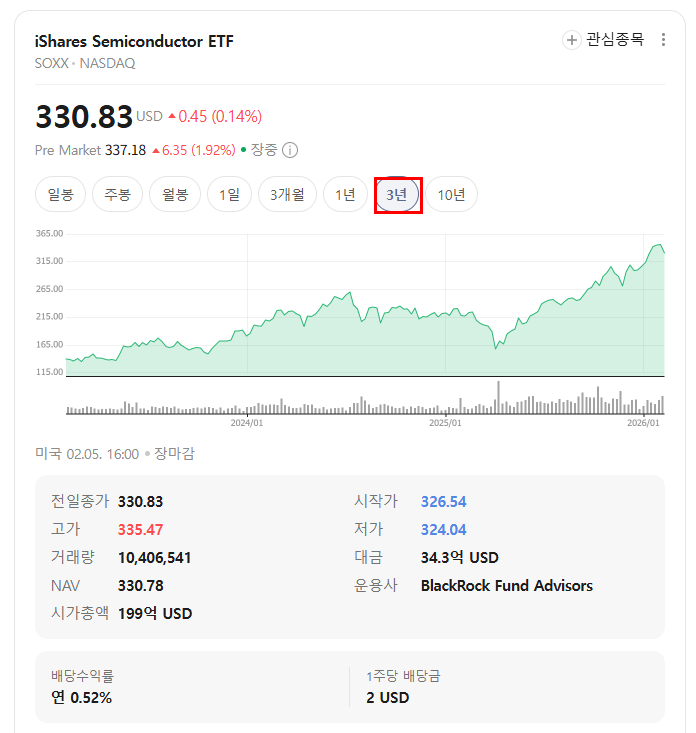Click the 2024/01 chart axis label
The width and height of the screenshot is (696, 733).
[x=247, y=423]
